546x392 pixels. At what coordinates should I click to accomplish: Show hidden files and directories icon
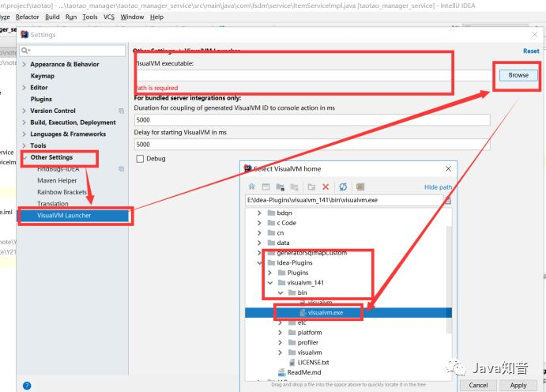point(360,187)
